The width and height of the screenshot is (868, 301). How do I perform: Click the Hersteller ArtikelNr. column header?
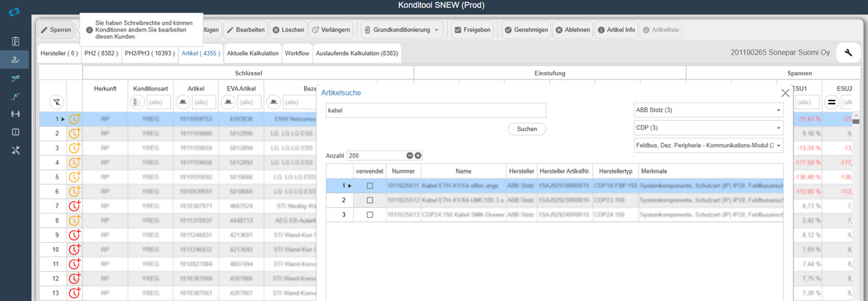[x=564, y=171]
